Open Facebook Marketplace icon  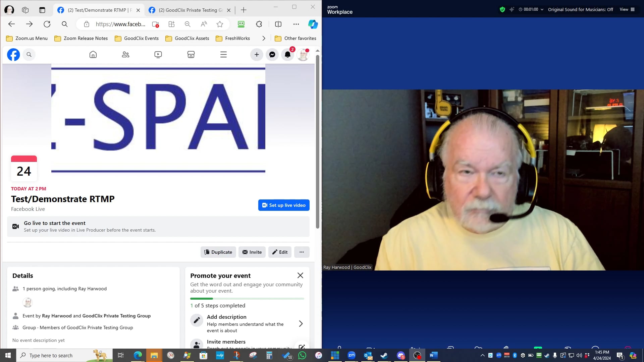point(191,54)
